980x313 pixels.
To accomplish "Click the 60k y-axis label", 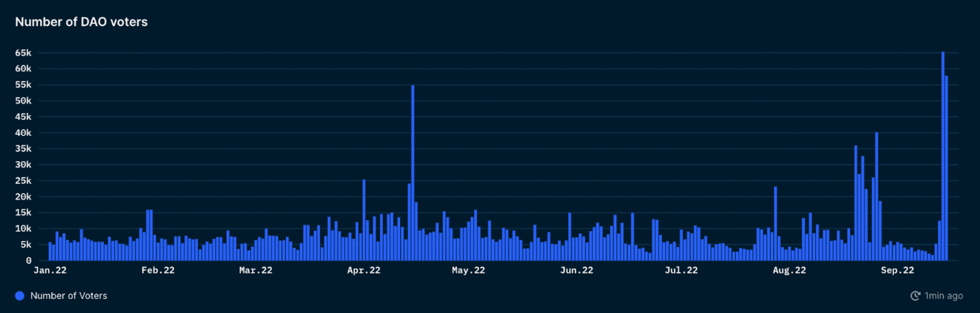I will 23,69.
